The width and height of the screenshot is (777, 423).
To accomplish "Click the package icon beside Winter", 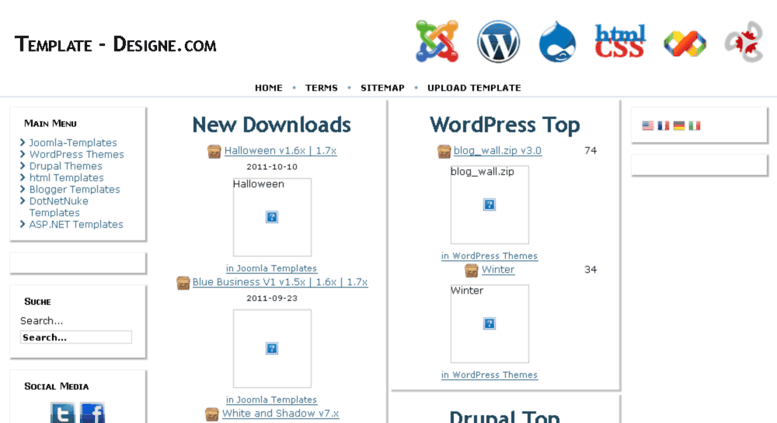I will [471, 270].
